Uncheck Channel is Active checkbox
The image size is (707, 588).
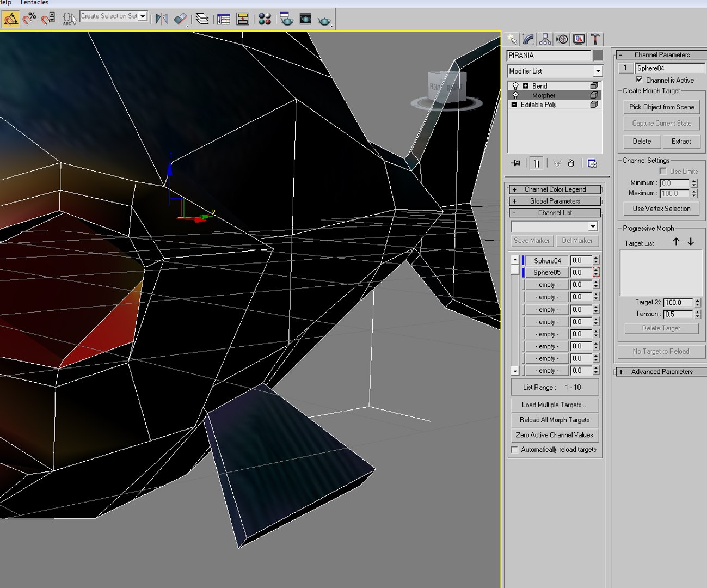(x=640, y=79)
